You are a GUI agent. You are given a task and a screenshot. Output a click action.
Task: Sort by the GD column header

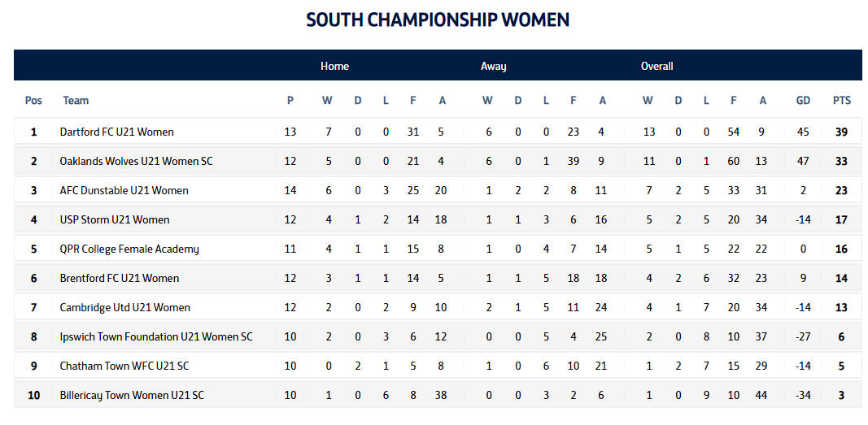pyautogui.click(x=803, y=101)
